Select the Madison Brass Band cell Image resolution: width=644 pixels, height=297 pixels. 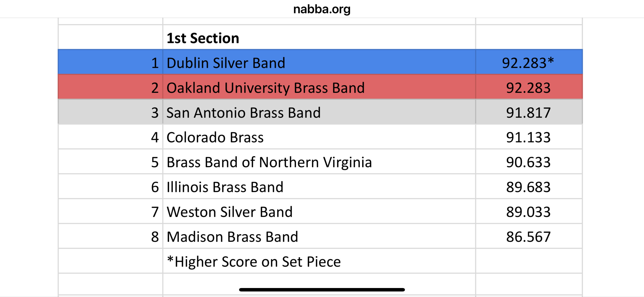pos(319,236)
